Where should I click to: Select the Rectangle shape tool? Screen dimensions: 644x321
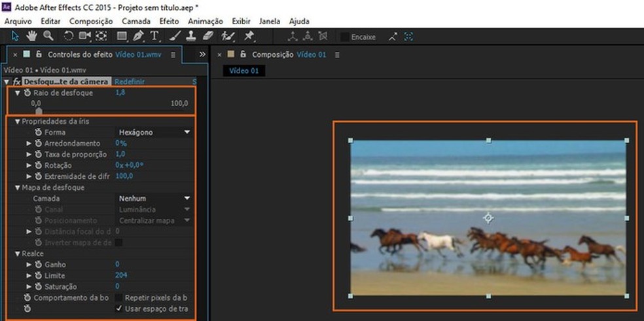(x=122, y=36)
